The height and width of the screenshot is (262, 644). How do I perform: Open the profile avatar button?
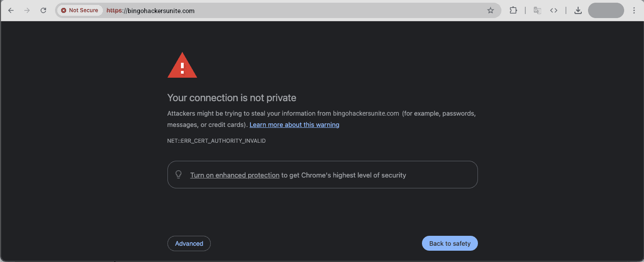click(x=606, y=10)
